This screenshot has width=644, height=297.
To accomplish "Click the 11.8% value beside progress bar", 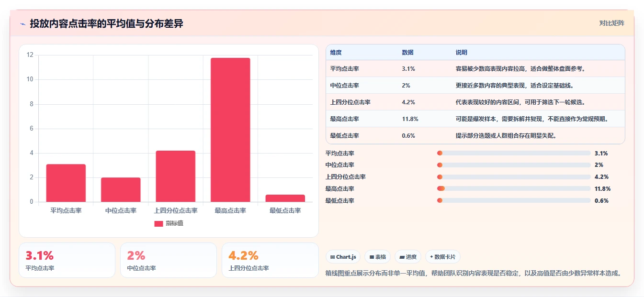I will coord(602,189).
